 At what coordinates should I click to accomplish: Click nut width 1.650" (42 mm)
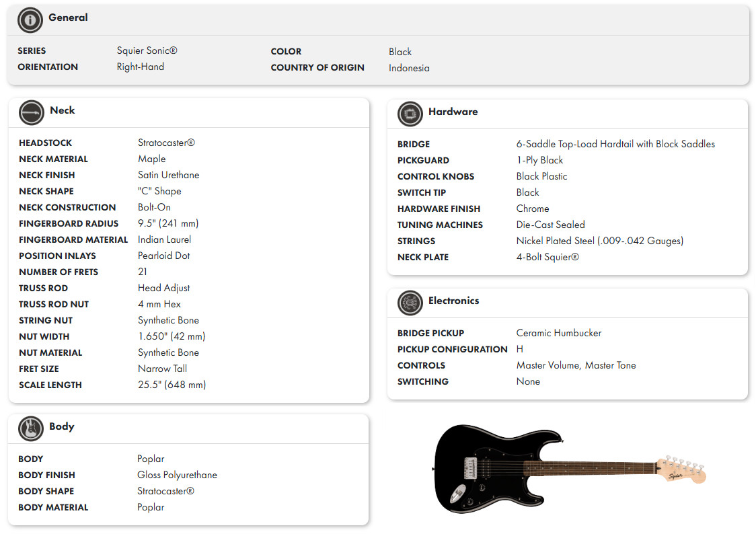click(172, 336)
